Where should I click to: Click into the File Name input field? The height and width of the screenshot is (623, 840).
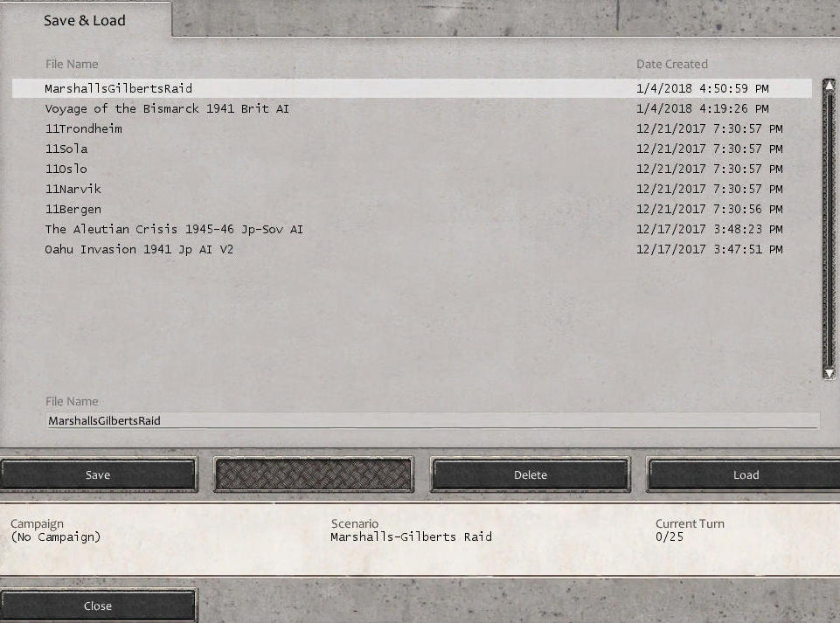pyautogui.click(x=433, y=420)
